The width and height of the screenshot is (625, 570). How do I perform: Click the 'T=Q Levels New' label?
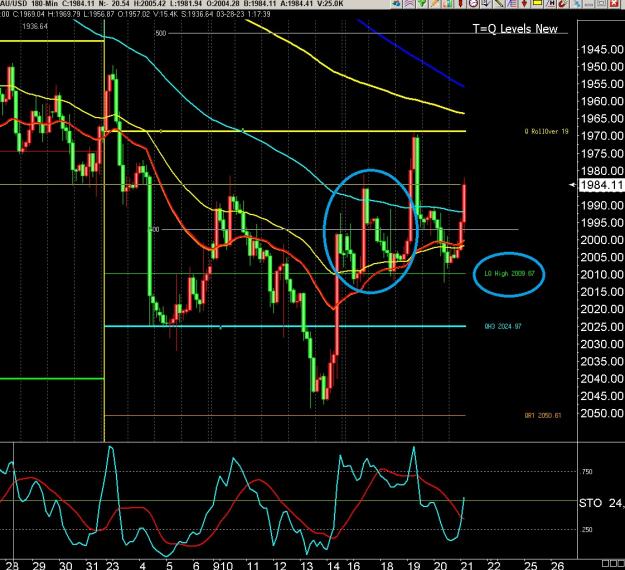pos(515,29)
